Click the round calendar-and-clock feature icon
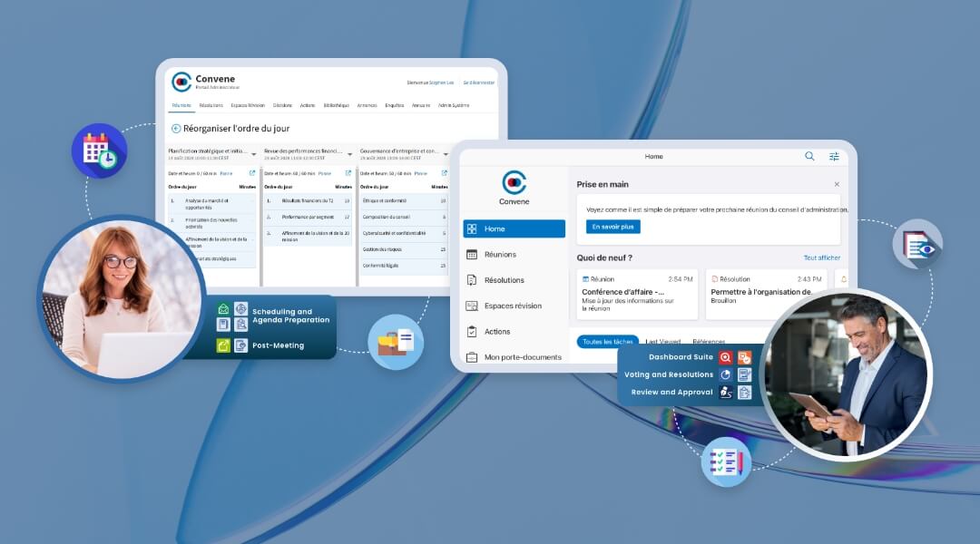 tap(100, 151)
